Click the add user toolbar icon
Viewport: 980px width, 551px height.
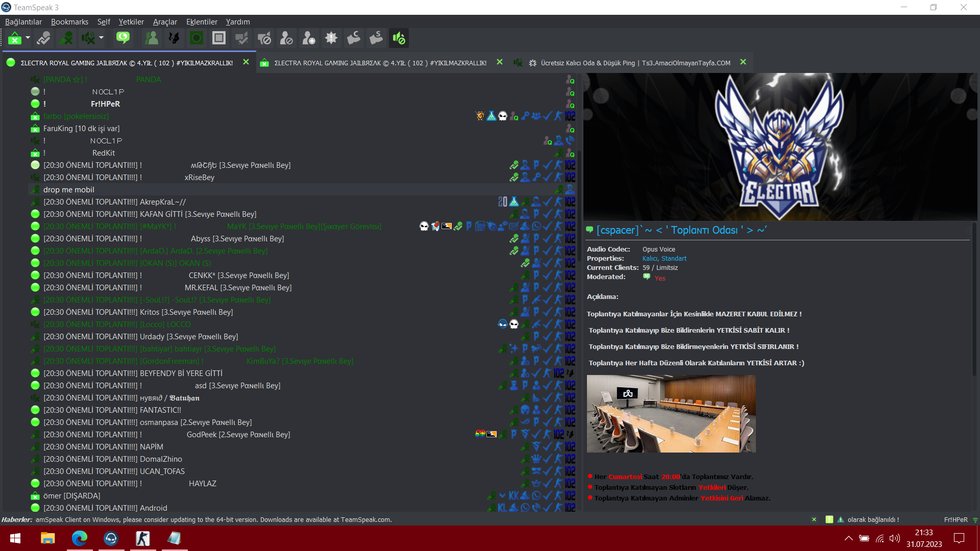309,38
